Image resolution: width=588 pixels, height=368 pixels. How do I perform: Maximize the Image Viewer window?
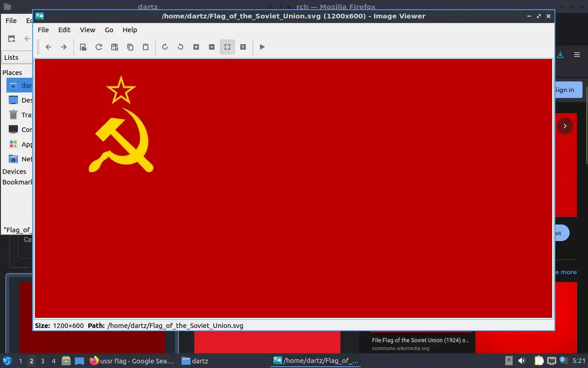tap(538, 16)
